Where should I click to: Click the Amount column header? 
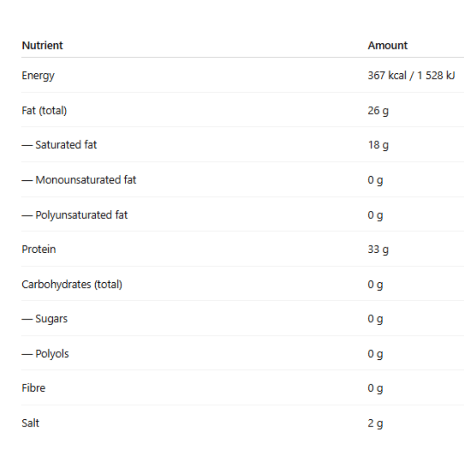(387, 46)
